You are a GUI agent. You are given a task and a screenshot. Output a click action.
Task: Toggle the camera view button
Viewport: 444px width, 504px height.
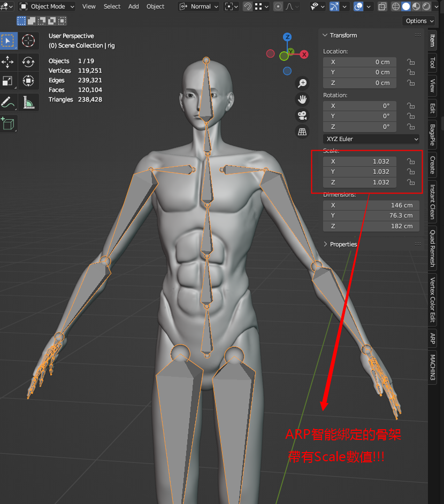click(302, 115)
